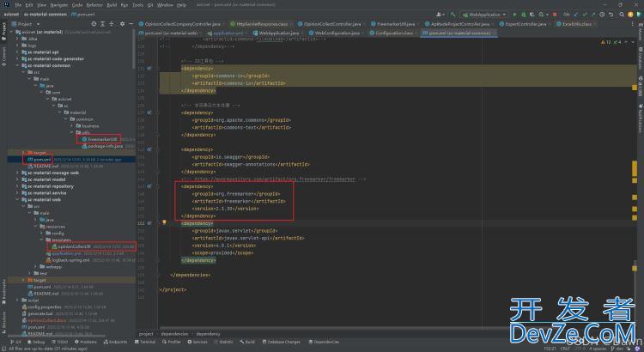
Task: Collapse the sc-material-web module node
Action: [x=17, y=200]
